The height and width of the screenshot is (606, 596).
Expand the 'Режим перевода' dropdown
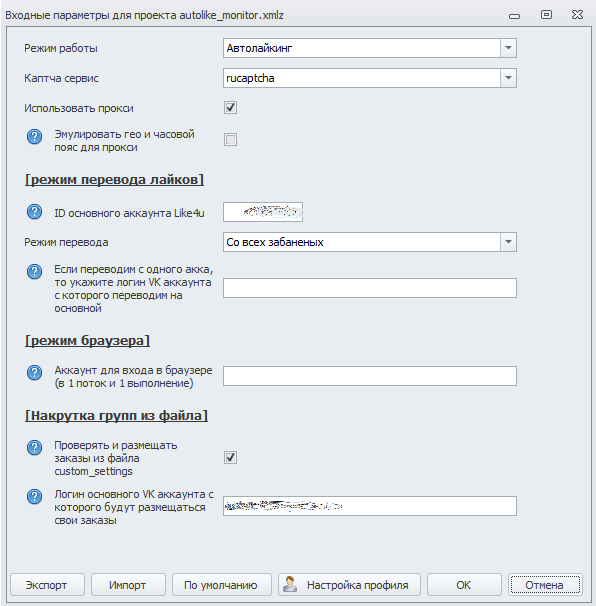pos(508,242)
